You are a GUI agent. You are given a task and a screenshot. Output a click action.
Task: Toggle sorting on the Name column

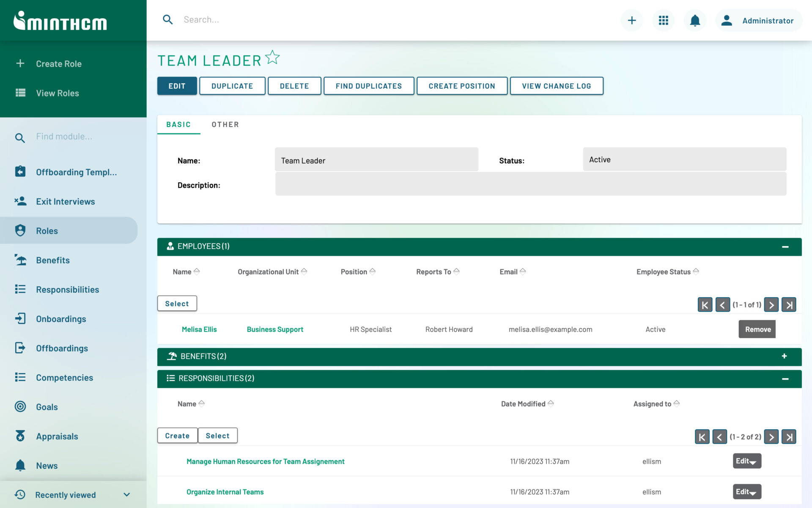click(x=185, y=271)
